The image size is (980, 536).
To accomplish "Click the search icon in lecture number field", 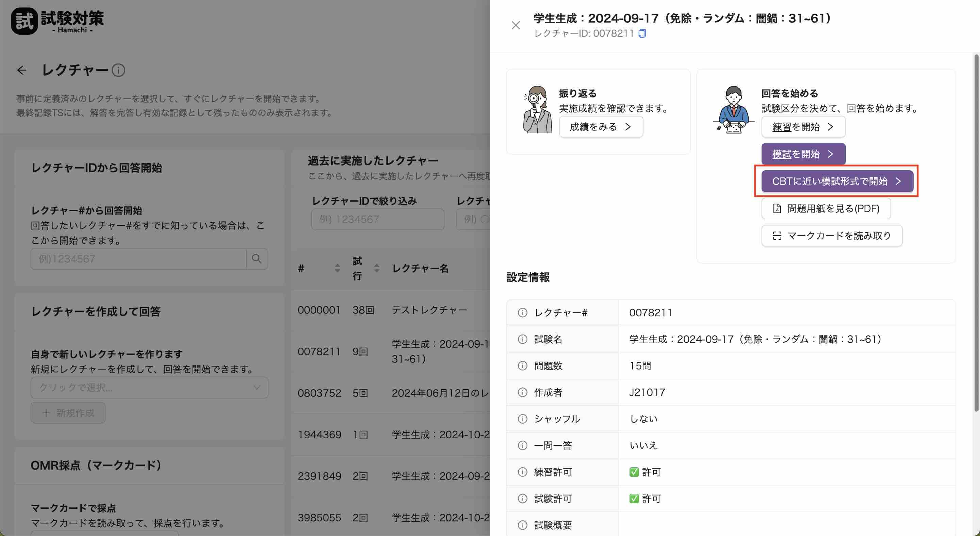I will tap(257, 259).
